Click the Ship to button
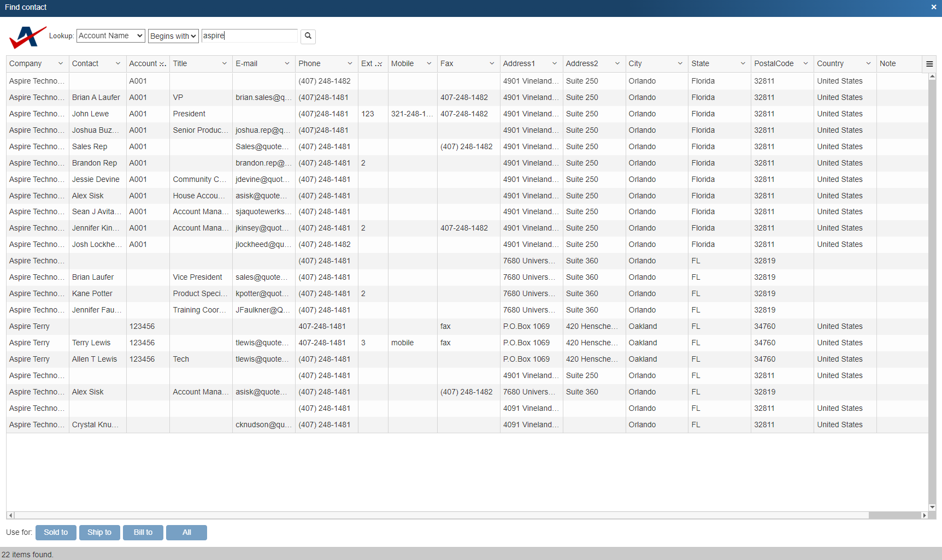The height and width of the screenshot is (560, 942). (99, 533)
